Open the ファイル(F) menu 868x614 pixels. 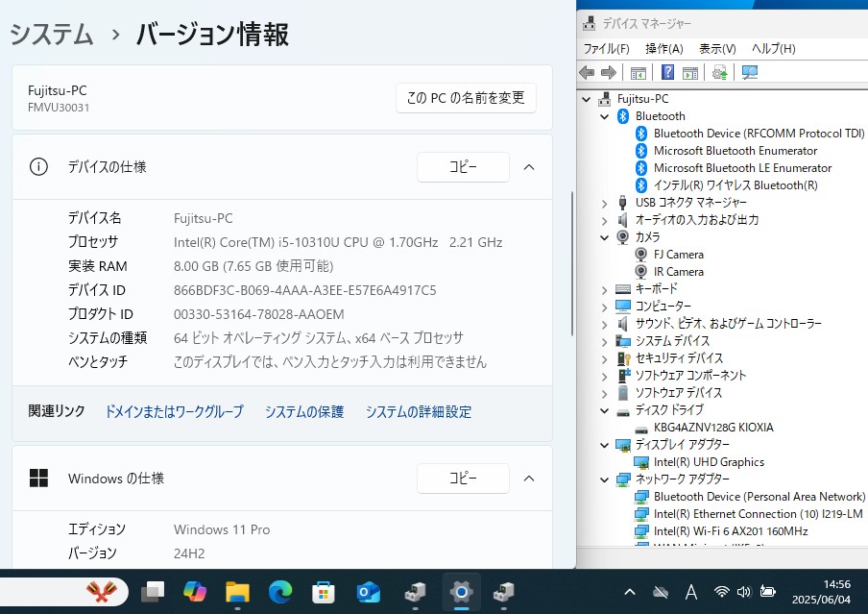click(607, 49)
